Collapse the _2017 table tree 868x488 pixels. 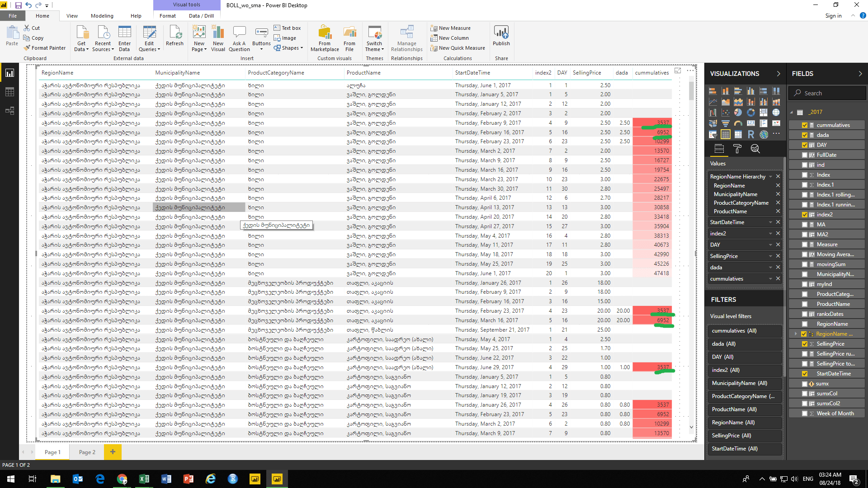click(x=792, y=113)
